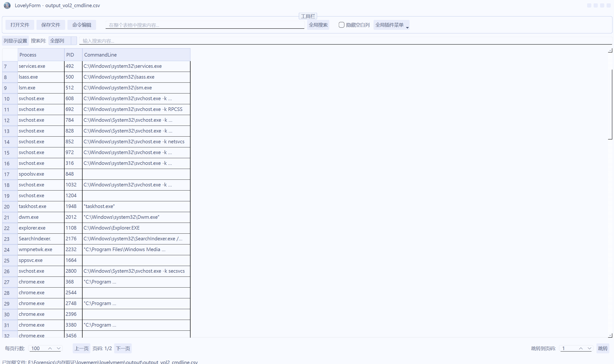
Task: Select command line cell ending -k secsvcs
Action: pos(136,271)
